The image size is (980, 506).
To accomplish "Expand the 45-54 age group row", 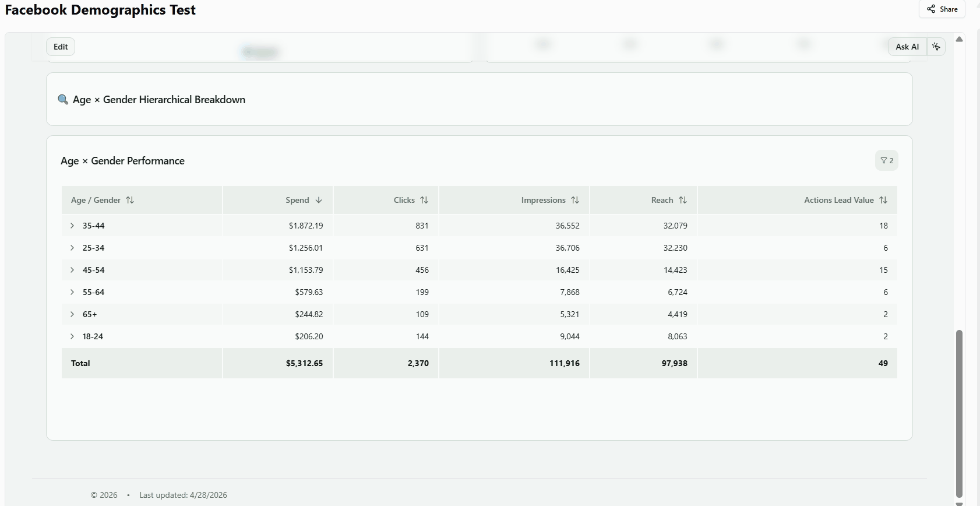I will click(x=72, y=270).
